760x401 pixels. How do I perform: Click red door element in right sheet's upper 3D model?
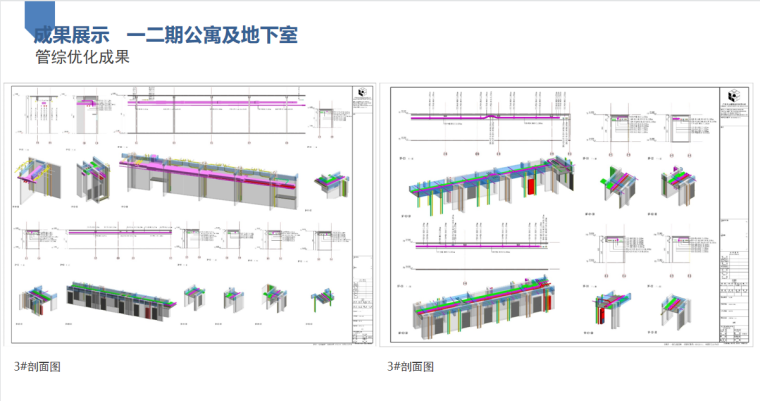click(x=530, y=188)
